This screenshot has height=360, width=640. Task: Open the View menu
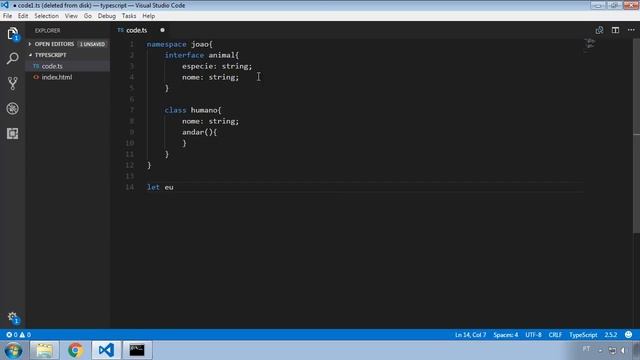tap(71, 16)
